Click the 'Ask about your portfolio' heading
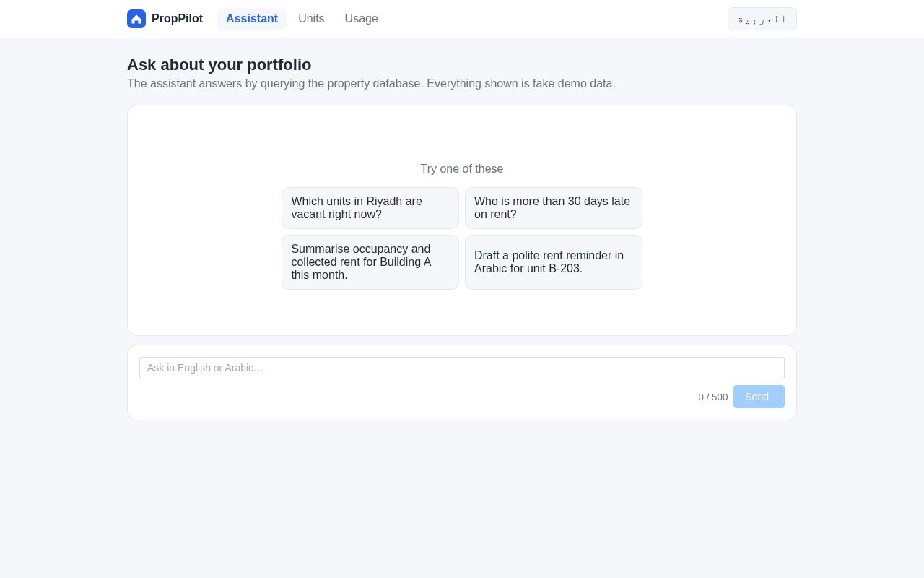The width and height of the screenshot is (924, 578). pyautogui.click(x=219, y=65)
